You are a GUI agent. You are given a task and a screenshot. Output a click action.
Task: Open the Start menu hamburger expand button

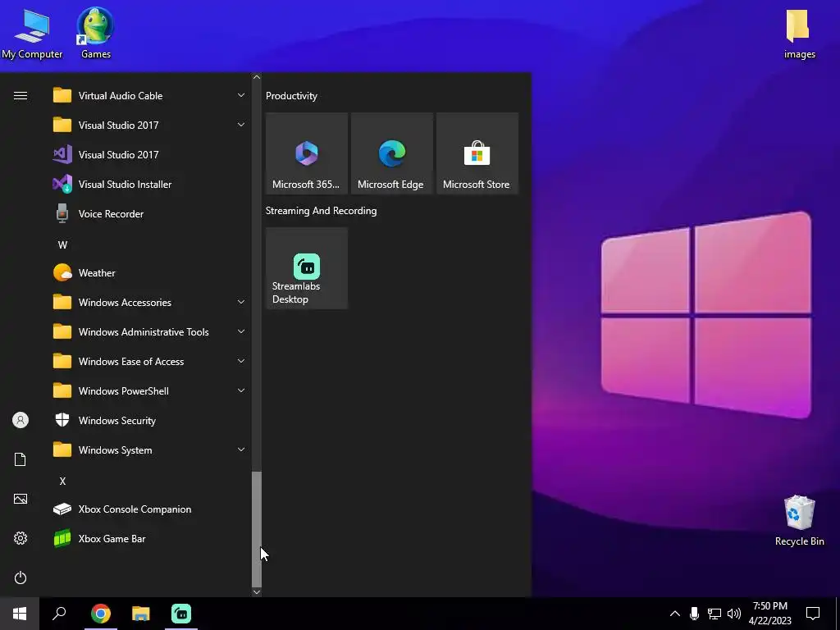pos(21,96)
